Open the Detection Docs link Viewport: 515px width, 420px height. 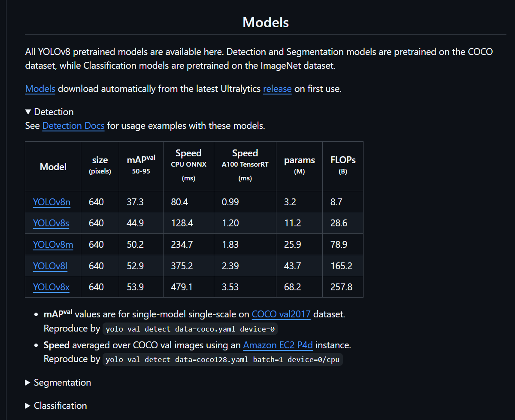click(73, 126)
